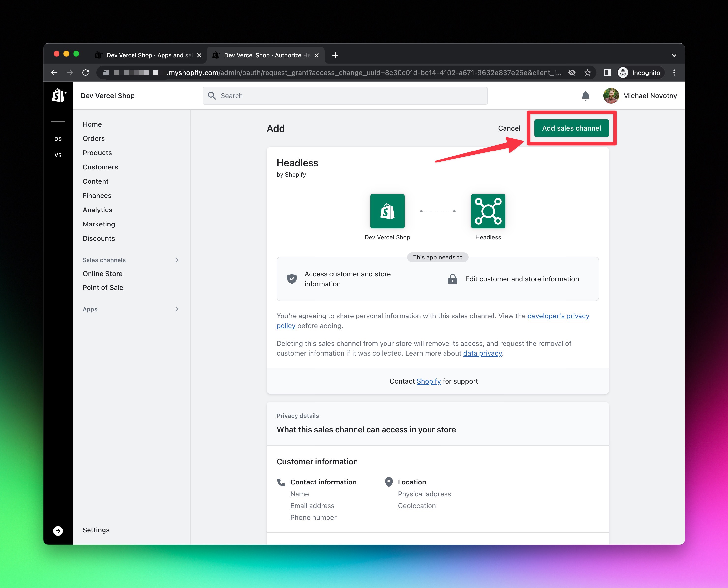Go to Orders
Screen dimensions: 728x588
[x=93, y=138]
